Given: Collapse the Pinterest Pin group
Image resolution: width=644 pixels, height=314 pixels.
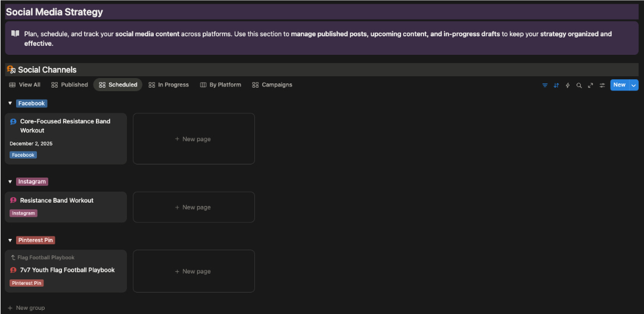Looking at the screenshot, I should pos(10,240).
